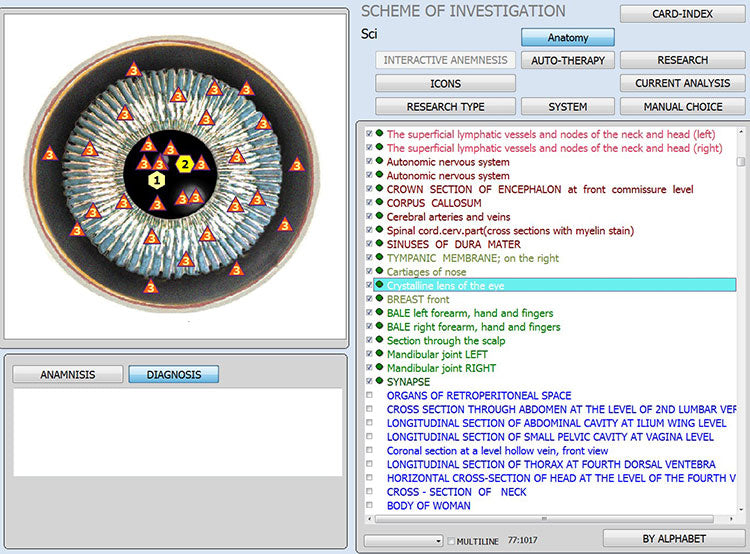Click the green dot beside SYNAPSE
This screenshot has height=554, width=750.
pyautogui.click(x=380, y=381)
